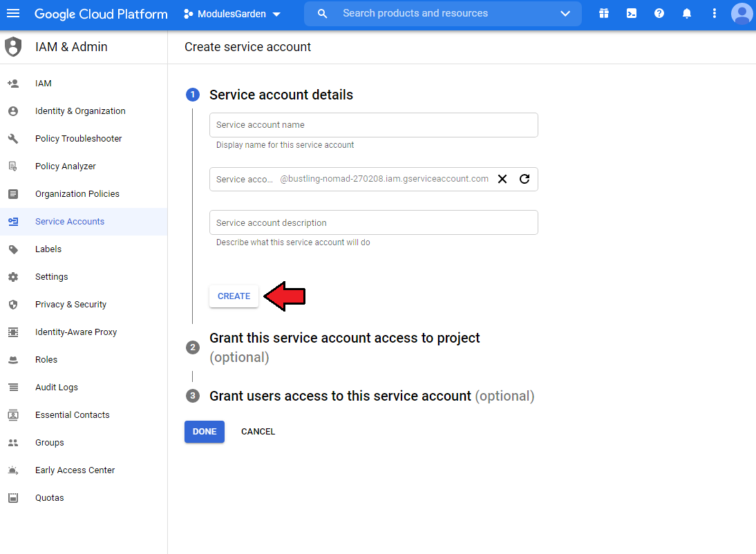Open Audit Logs
The image size is (756, 554).
click(84, 387)
